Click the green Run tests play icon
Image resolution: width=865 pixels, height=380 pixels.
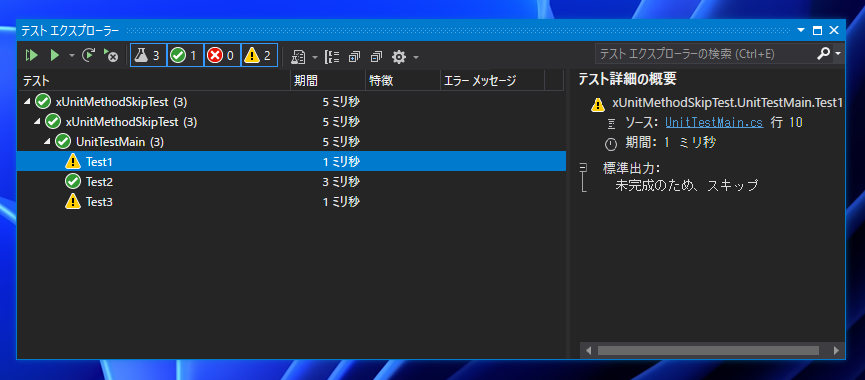pos(55,55)
